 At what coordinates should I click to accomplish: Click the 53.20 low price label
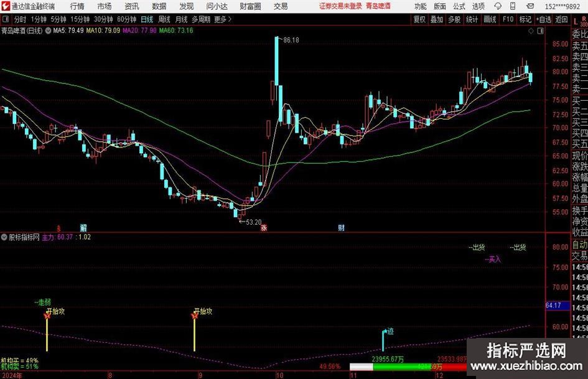(253, 222)
